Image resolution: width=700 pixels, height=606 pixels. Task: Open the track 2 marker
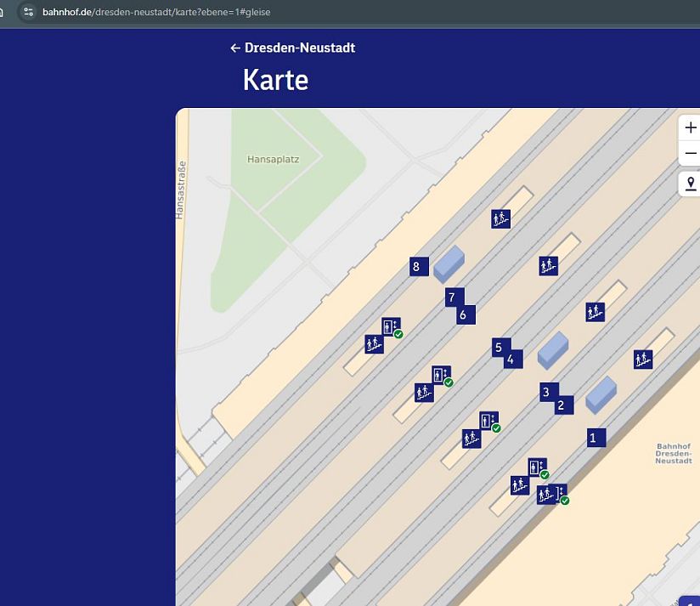tap(561, 405)
